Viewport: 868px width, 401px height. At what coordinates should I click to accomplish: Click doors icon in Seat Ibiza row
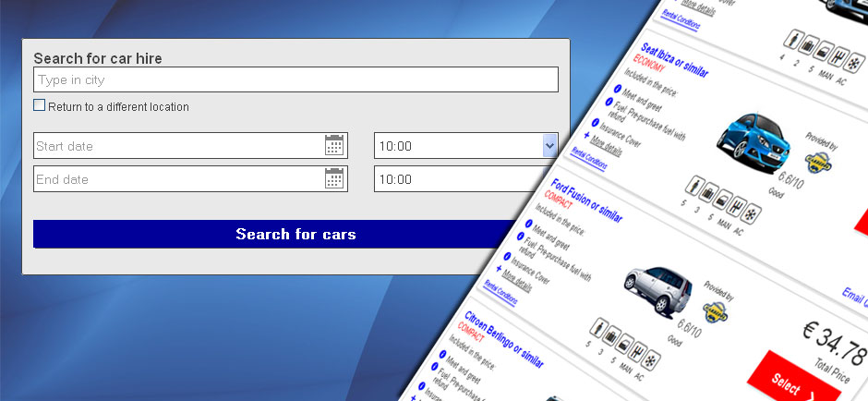pyautogui.click(x=723, y=200)
